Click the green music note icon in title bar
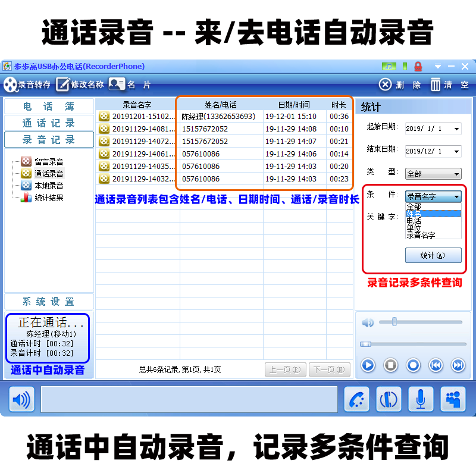Viewport: 476px width, 476px height. point(389,66)
